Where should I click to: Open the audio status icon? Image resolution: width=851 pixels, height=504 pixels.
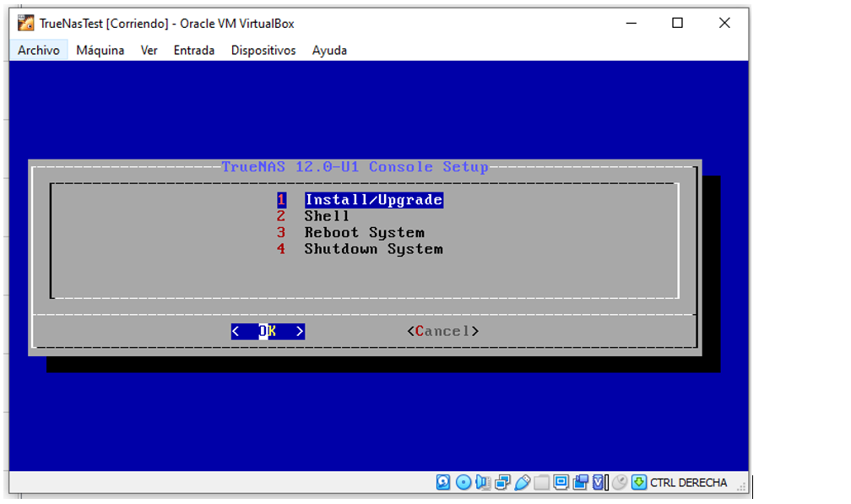[483, 482]
